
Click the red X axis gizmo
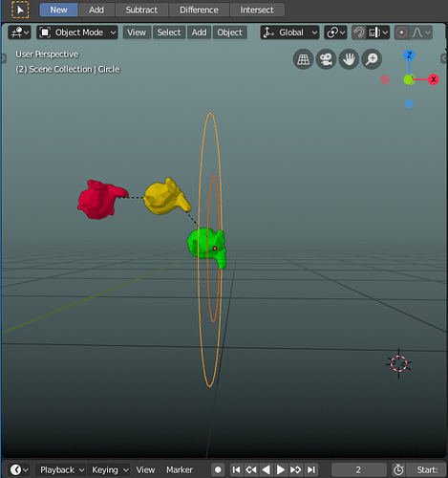pos(433,79)
